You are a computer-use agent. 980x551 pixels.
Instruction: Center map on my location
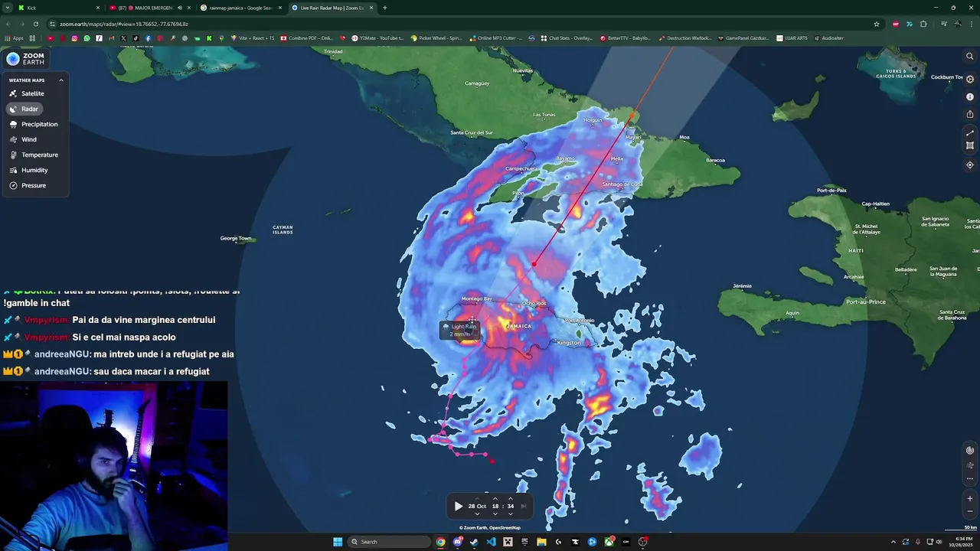coord(970,165)
